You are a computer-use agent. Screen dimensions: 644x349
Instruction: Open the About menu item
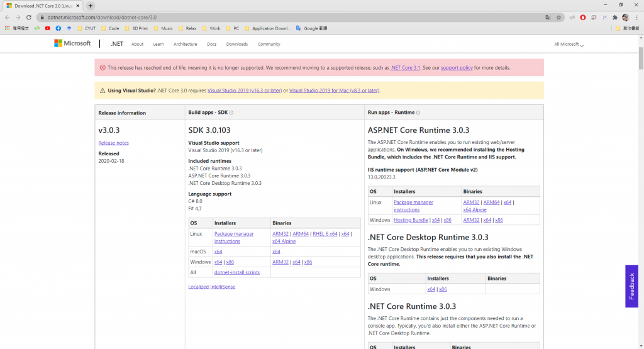click(137, 44)
